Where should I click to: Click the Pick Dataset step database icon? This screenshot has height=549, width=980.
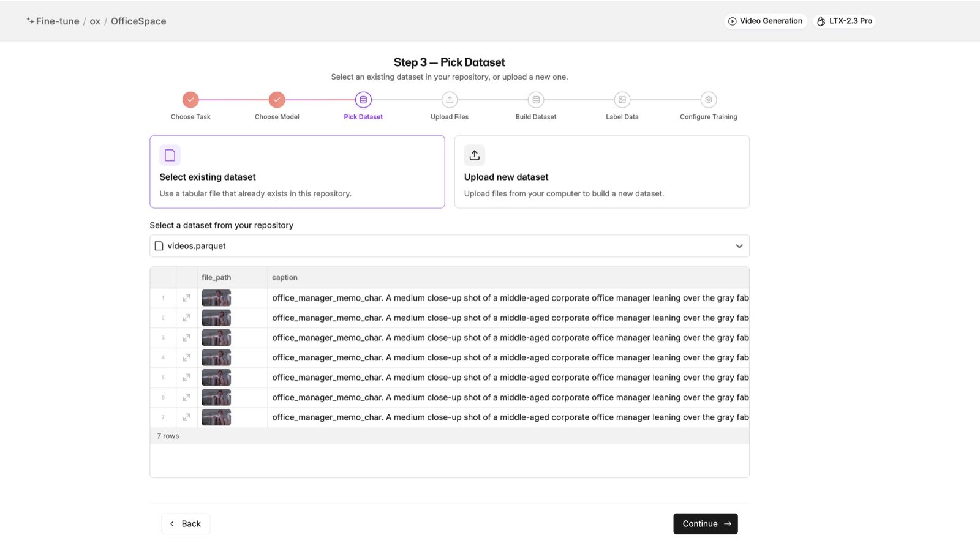363,100
